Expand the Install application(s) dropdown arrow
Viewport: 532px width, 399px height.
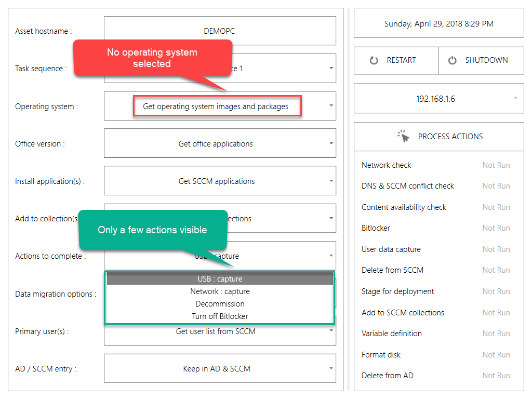(x=331, y=181)
